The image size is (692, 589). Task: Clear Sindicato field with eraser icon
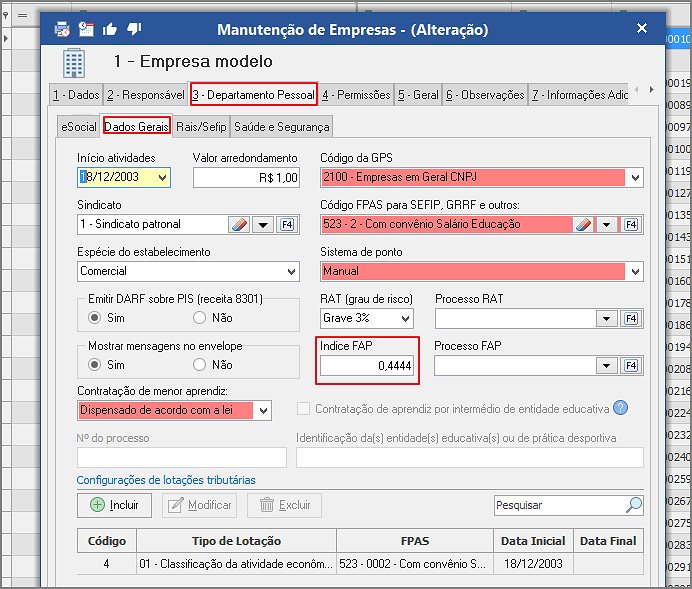pyautogui.click(x=238, y=225)
